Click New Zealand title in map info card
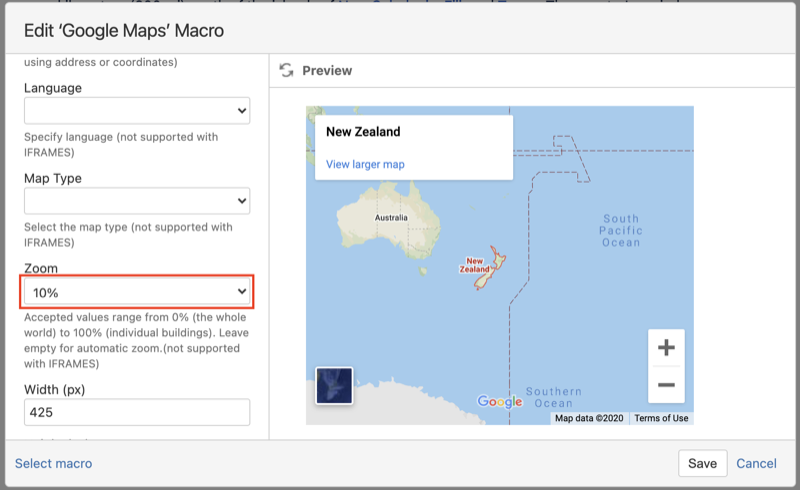 point(363,132)
